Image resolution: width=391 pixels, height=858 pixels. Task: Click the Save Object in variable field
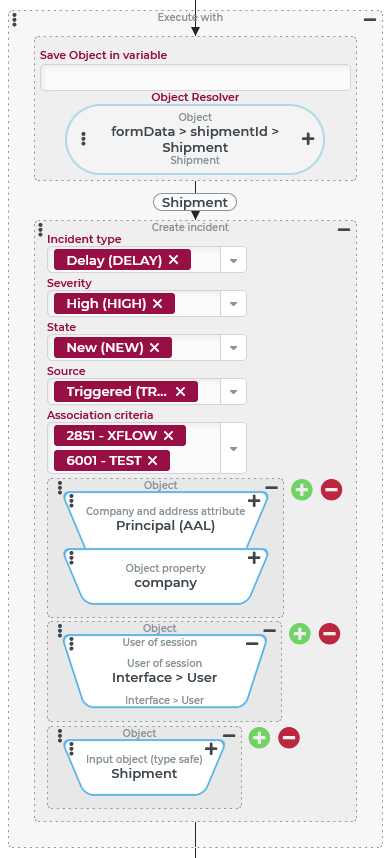(x=195, y=78)
